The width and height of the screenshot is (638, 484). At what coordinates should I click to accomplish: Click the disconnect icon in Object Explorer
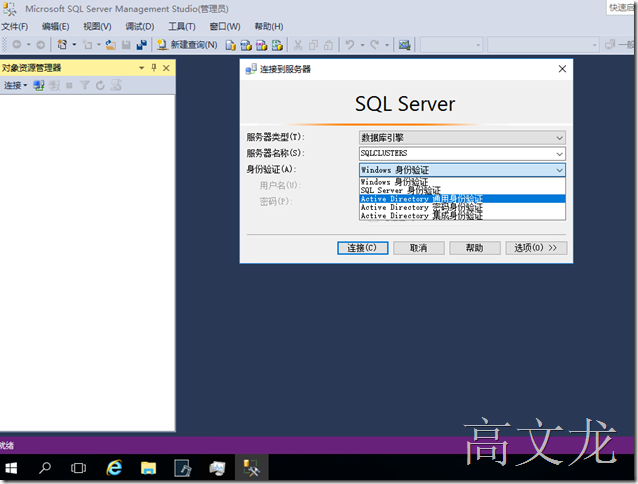click(x=55, y=85)
